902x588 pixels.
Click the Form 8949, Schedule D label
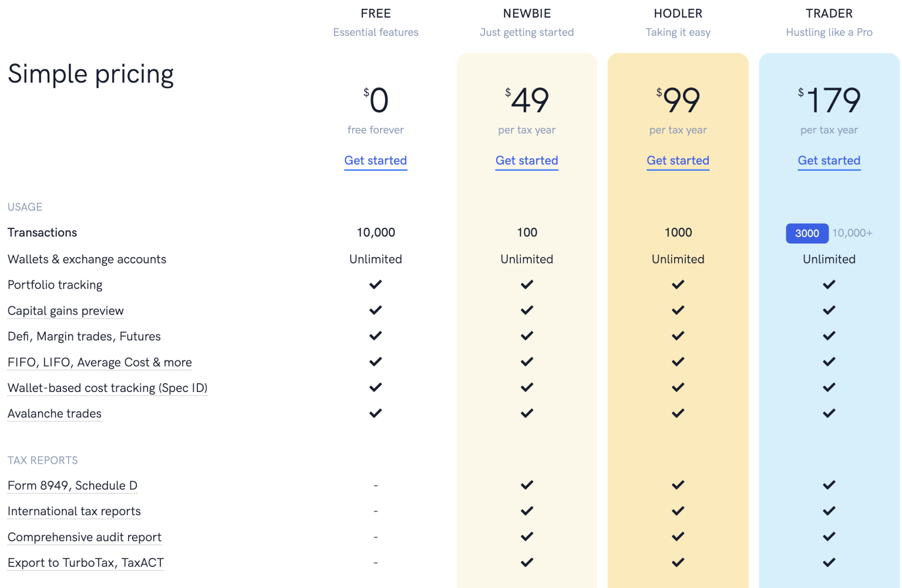[x=72, y=486]
